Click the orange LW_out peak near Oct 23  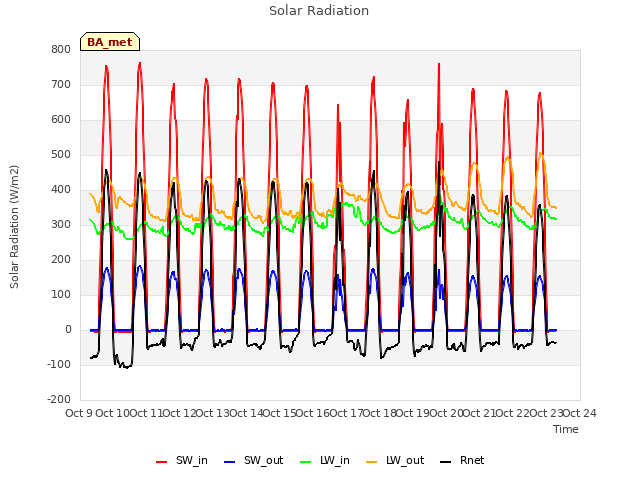pyautogui.click(x=540, y=154)
